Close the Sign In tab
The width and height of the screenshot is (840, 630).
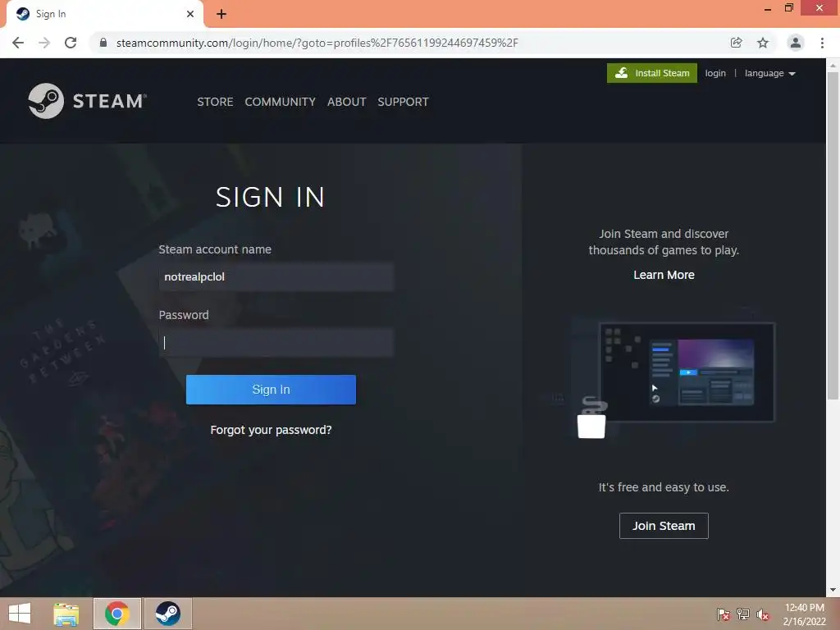pos(190,14)
